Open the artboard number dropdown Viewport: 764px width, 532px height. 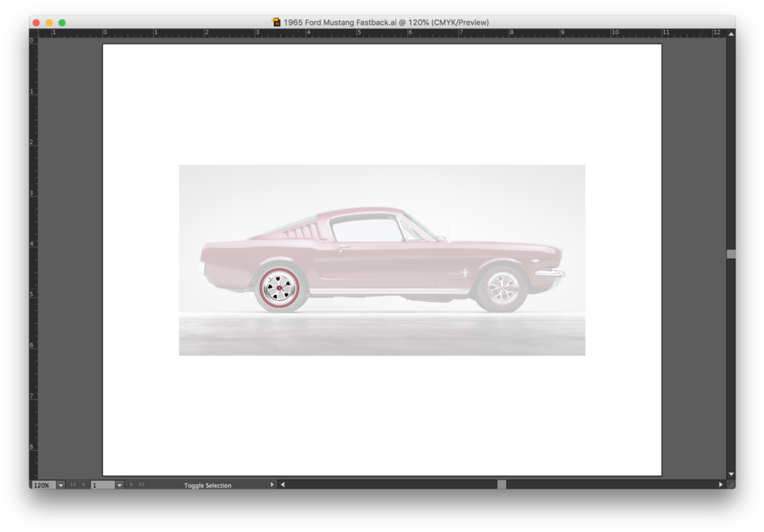pyautogui.click(x=121, y=485)
